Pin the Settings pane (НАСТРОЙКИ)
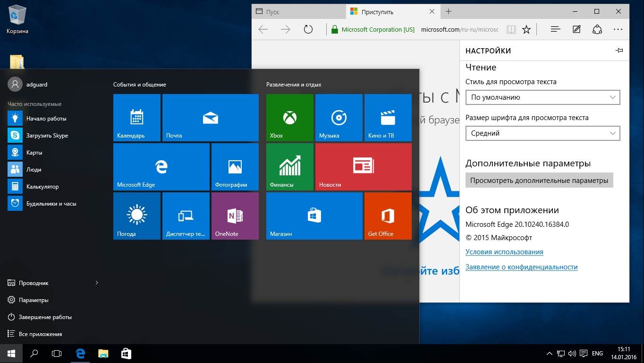 [619, 51]
